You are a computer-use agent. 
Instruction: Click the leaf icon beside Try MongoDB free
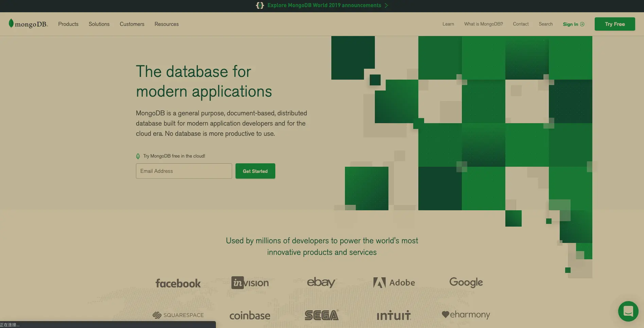click(x=138, y=156)
